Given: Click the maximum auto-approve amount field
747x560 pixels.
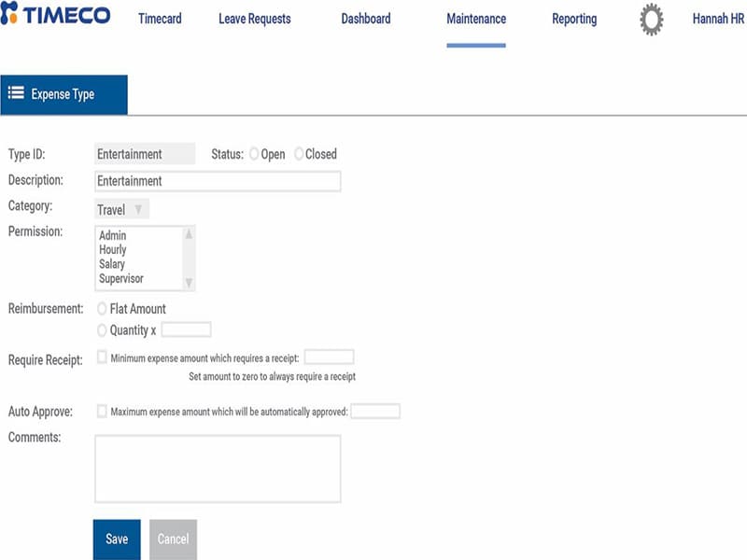Looking at the screenshot, I should [375, 411].
